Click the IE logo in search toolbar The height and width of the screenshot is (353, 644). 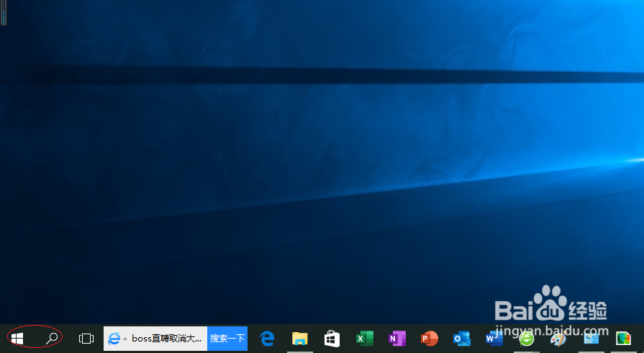click(x=114, y=339)
